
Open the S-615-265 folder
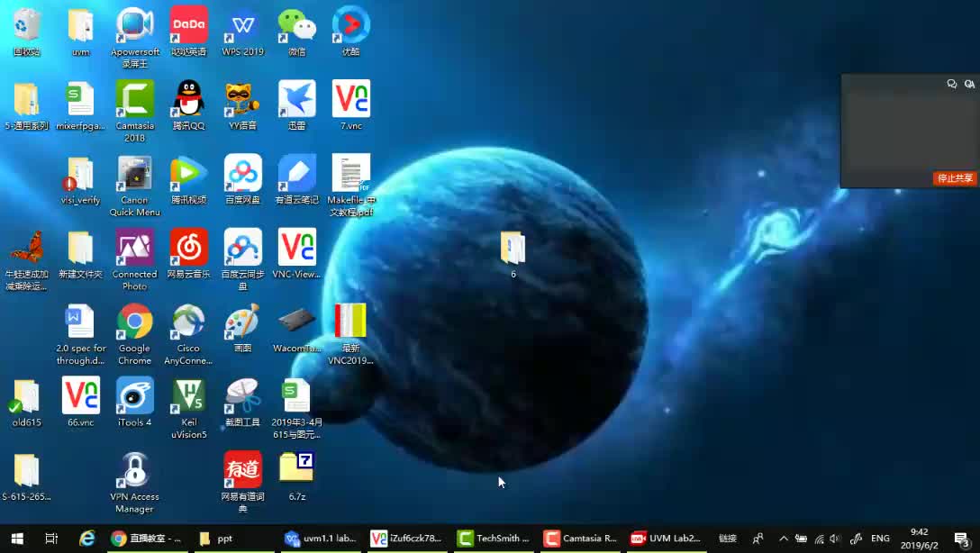coord(26,476)
